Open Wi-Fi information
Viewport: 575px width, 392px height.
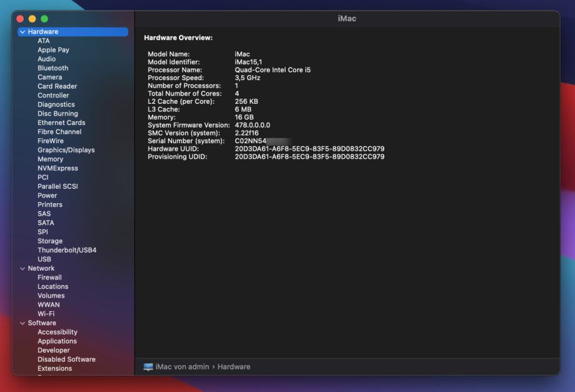point(46,314)
